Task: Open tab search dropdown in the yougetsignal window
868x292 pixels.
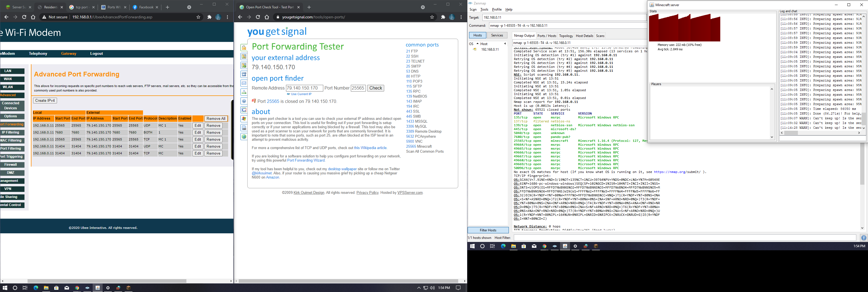Action: [x=423, y=7]
